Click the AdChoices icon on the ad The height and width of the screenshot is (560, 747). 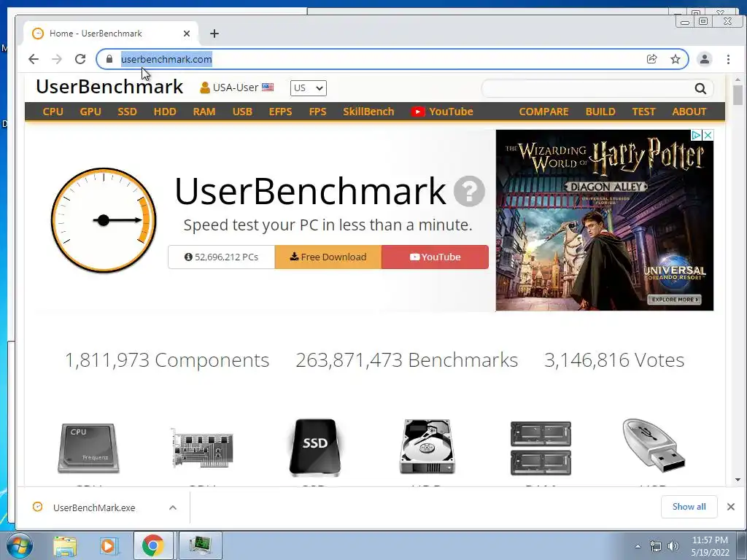696,135
